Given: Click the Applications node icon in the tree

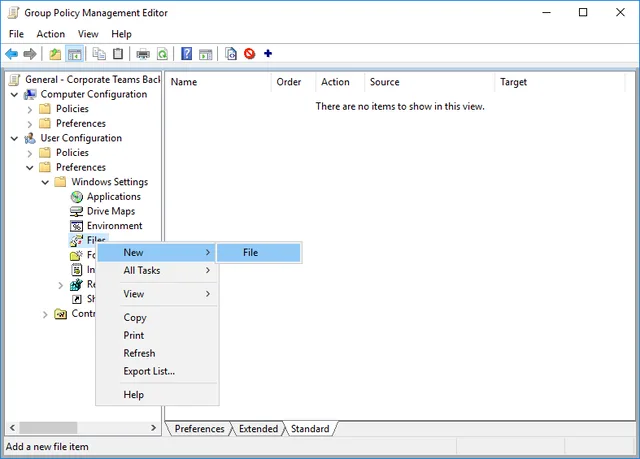Looking at the screenshot, I should (x=77, y=197).
